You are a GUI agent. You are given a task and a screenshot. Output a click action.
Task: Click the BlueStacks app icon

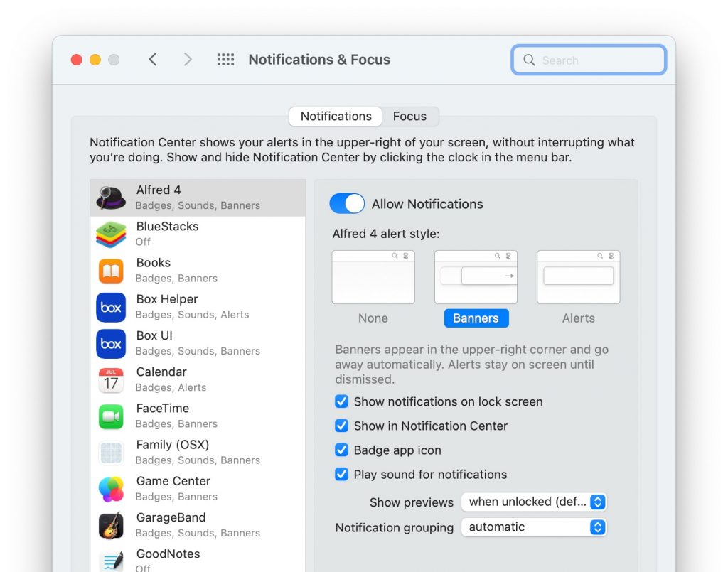111,234
